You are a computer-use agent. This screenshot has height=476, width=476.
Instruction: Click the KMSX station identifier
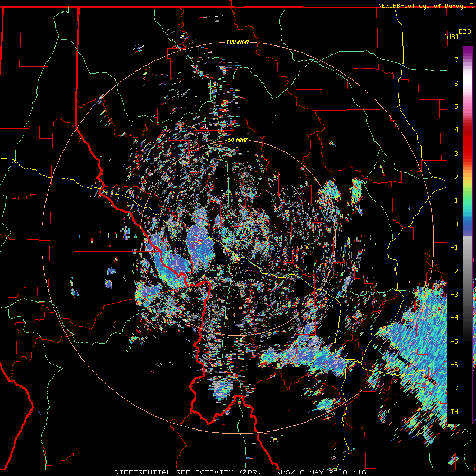coord(287,472)
